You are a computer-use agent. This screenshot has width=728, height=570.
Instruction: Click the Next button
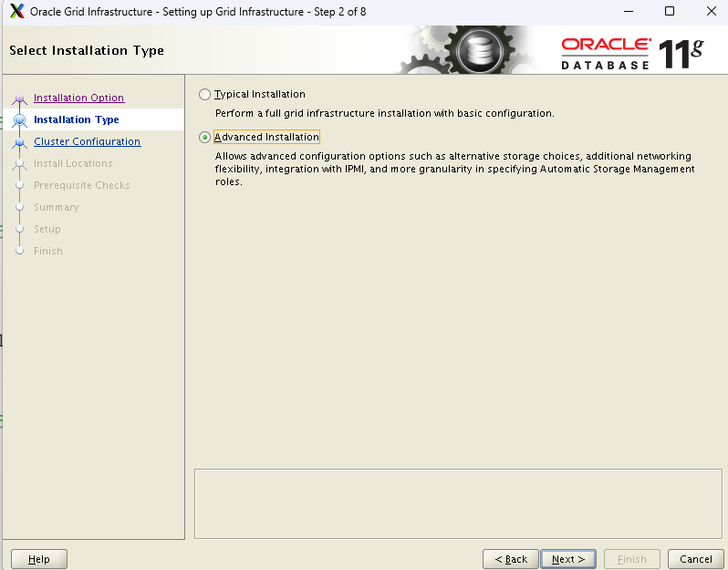pyautogui.click(x=568, y=559)
